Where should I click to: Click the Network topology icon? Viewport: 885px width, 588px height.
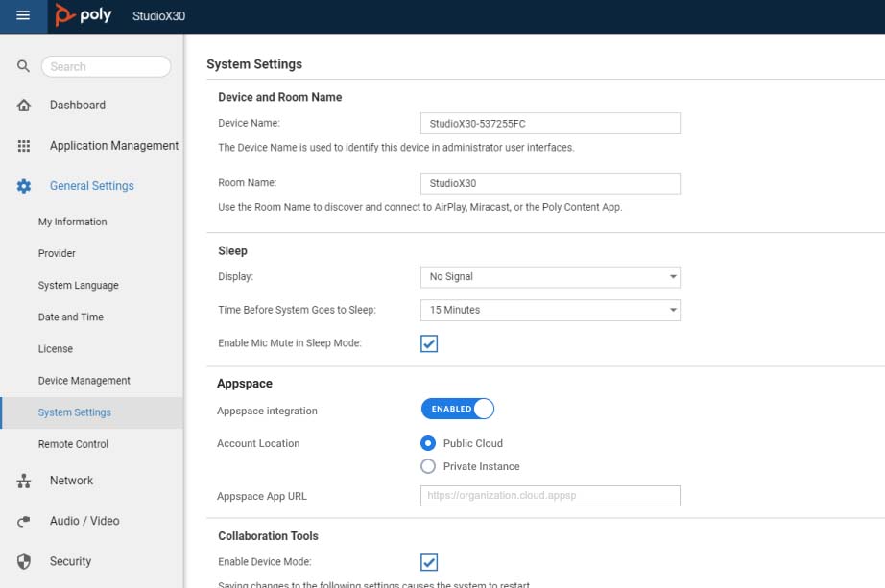[x=24, y=481]
